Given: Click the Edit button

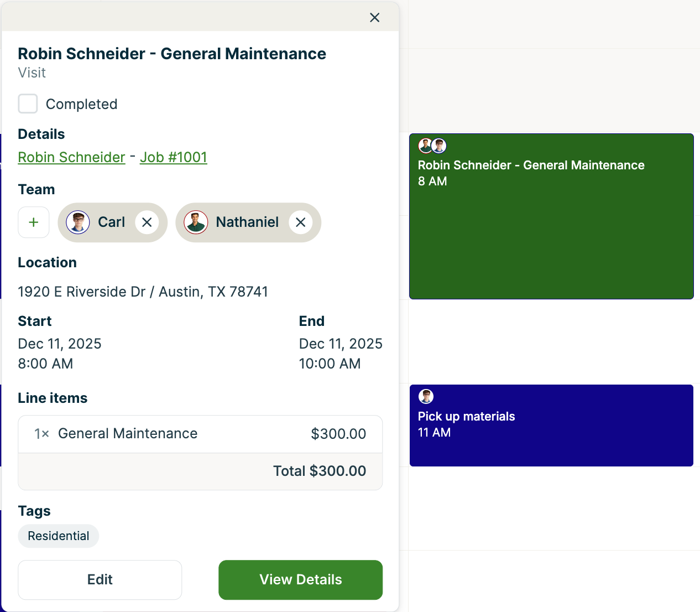Looking at the screenshot, I should coord(100,579).
